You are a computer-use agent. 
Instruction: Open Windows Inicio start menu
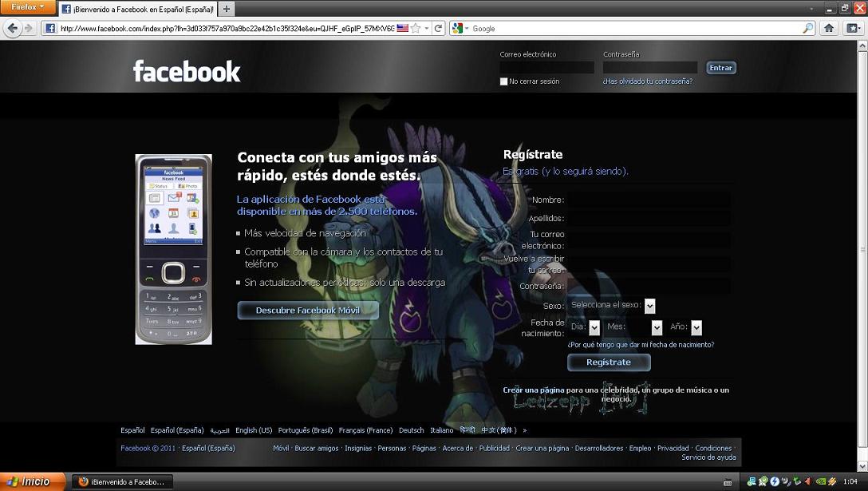(32, 481)
